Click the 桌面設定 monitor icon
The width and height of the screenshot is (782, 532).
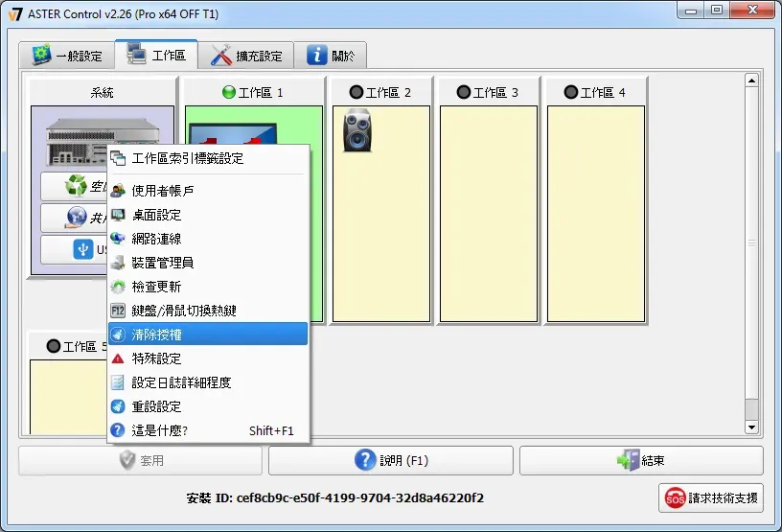(118, 215)
